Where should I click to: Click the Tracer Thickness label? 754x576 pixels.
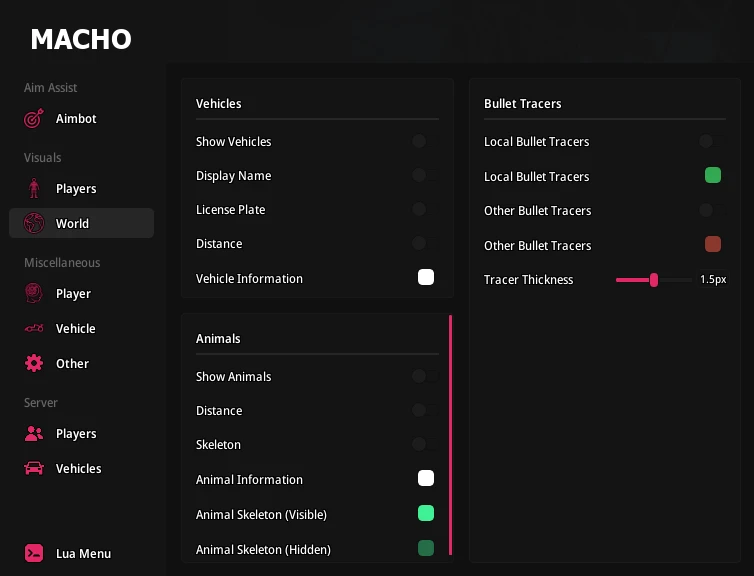[528, 280]
